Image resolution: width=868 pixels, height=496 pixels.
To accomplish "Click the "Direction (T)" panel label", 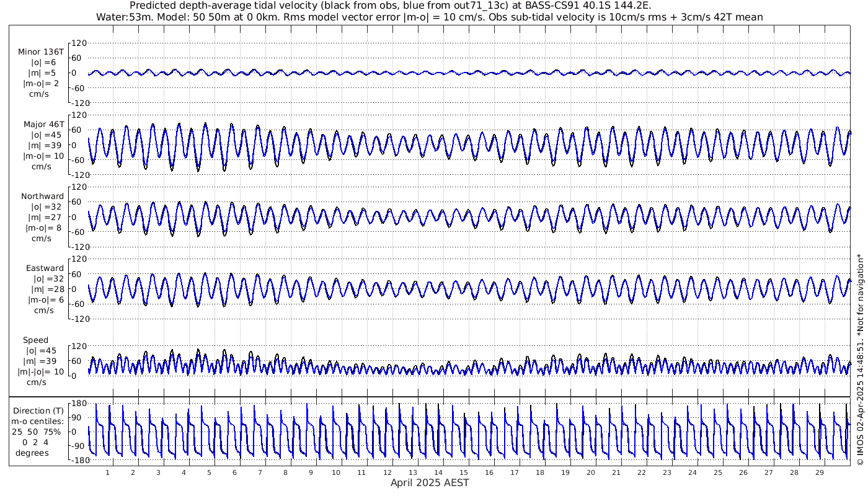I will pos(40,410).
